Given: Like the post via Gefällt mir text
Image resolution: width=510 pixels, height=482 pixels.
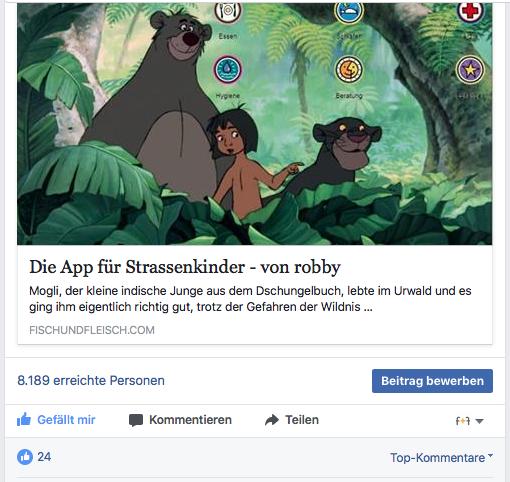Looking at the screenshot, I should pyautogui.click(x=66, y=420).
